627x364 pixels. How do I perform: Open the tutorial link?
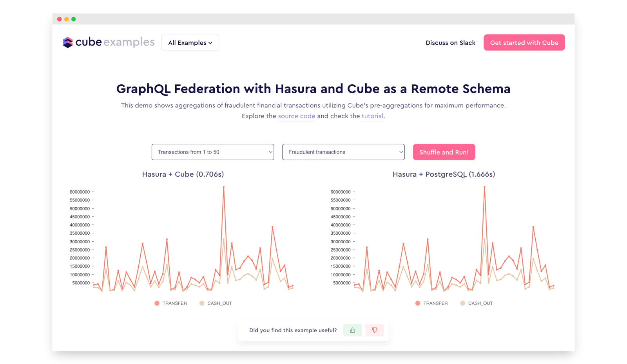(x=372, y=116)
